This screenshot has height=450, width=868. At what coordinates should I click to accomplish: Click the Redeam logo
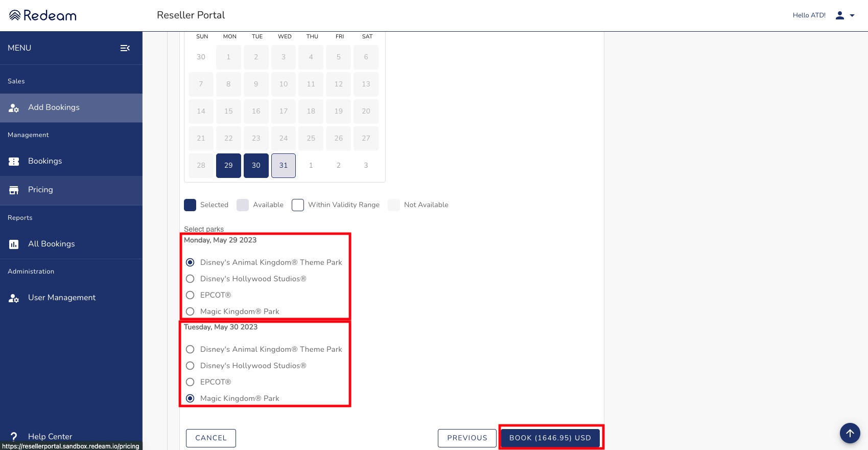[x=43, y=15]
